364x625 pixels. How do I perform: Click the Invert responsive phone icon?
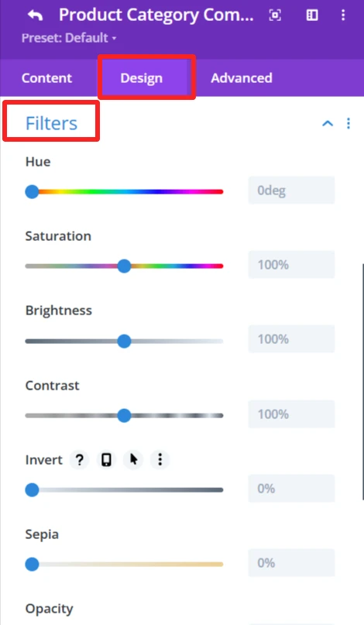coord(106,459)
